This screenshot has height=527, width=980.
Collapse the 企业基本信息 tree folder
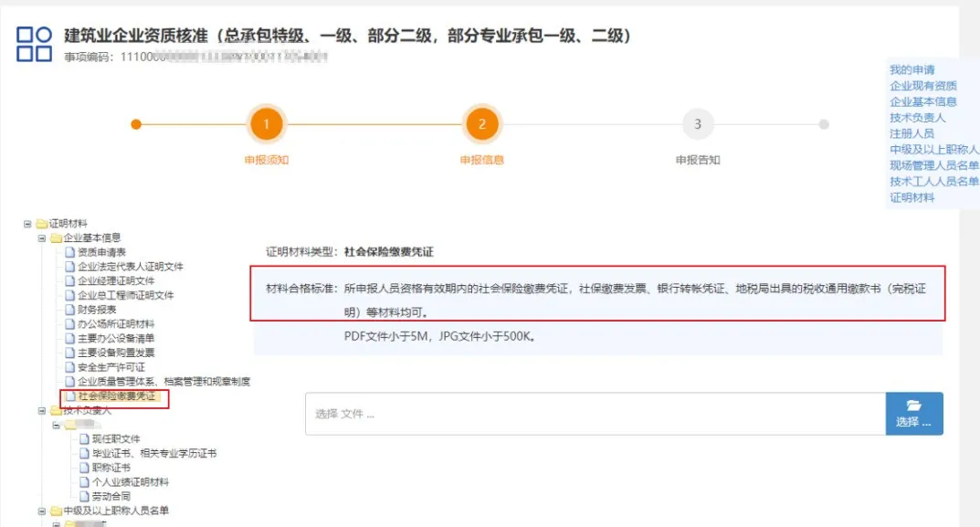point(42,238)
